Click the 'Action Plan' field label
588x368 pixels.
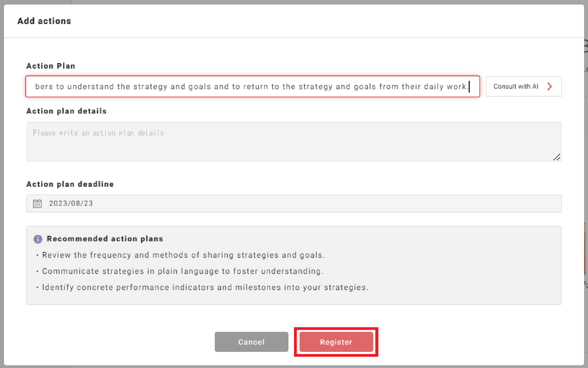[51, 66]
